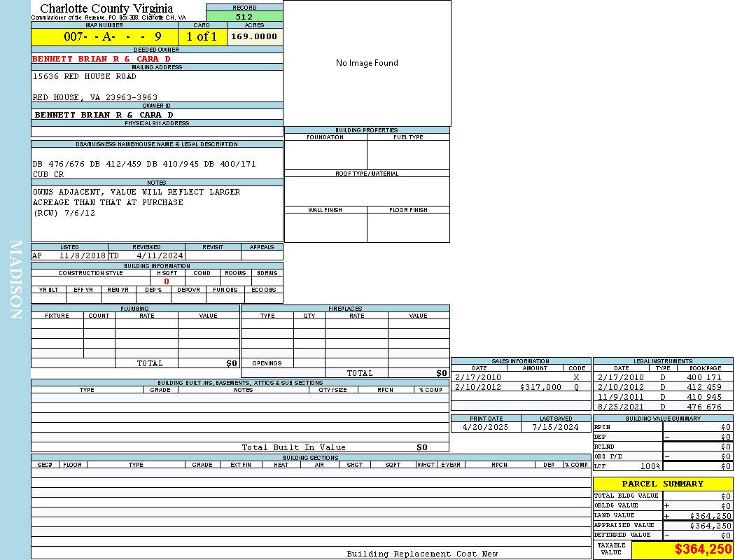The height and width of the screenshot is (560, 735).
Task: Select the $317,000 sale amount
Action: coord(540,387)
